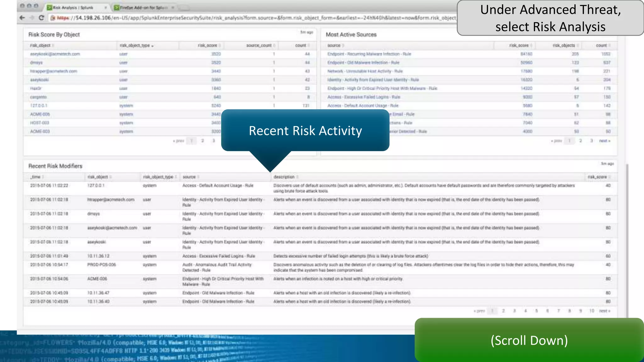Open ACME-003 risk object
The image size is (644, 362).
(40, 131)
